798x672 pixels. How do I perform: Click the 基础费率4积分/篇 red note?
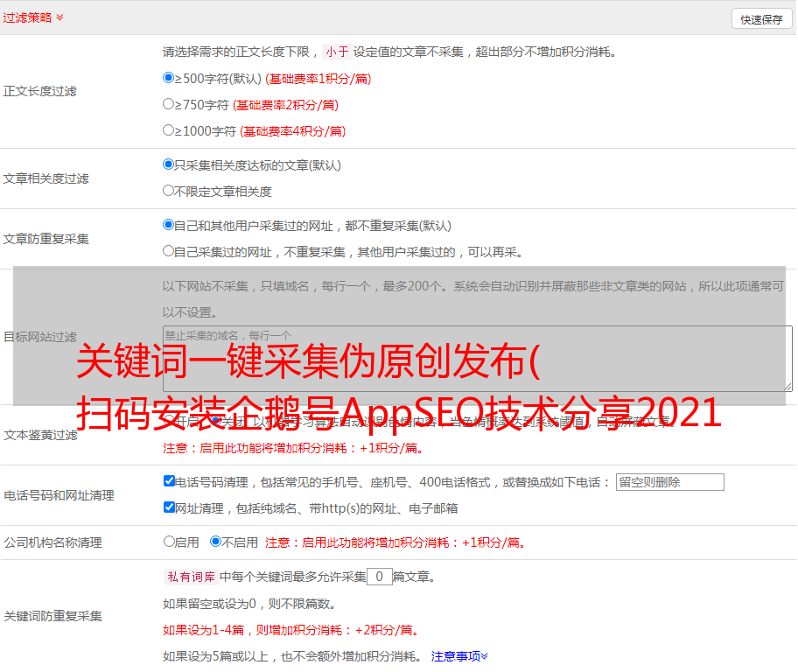click(292, 131)
